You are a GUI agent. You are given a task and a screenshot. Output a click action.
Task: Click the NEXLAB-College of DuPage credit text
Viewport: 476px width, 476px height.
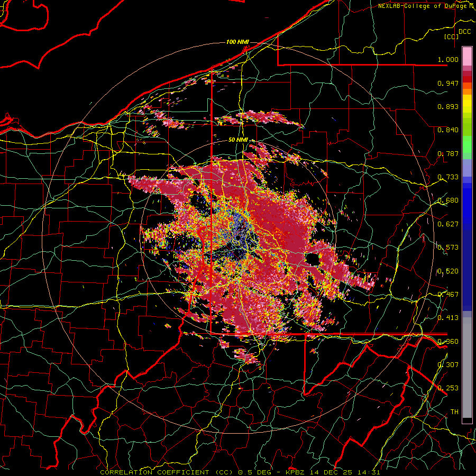[x=426, y=6]
